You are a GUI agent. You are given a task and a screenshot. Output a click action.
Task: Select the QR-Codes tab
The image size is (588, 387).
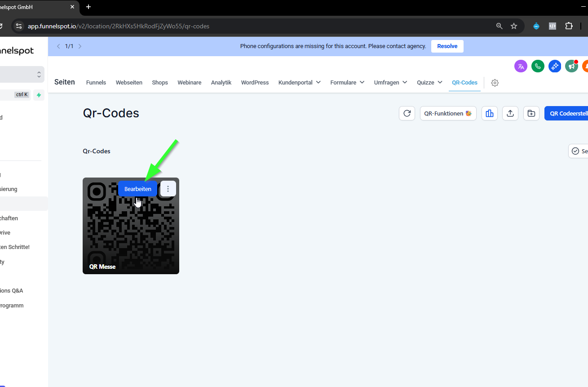tap(464, 83)
